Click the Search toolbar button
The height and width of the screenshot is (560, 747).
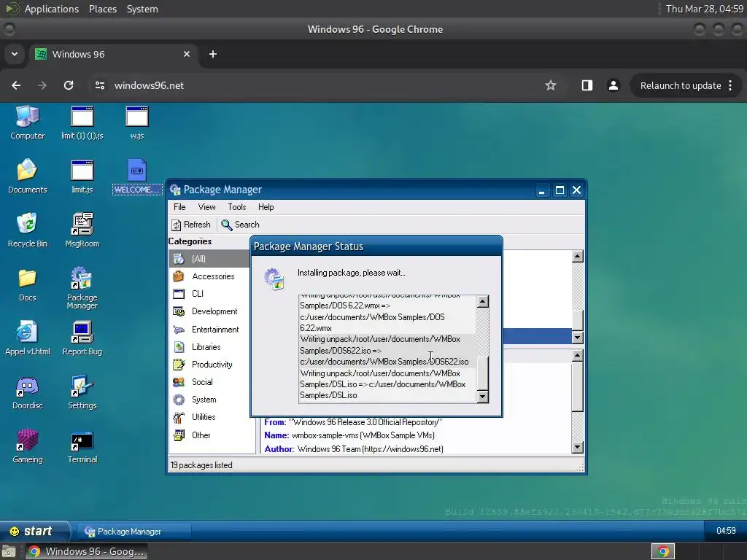tap(240, 225)
